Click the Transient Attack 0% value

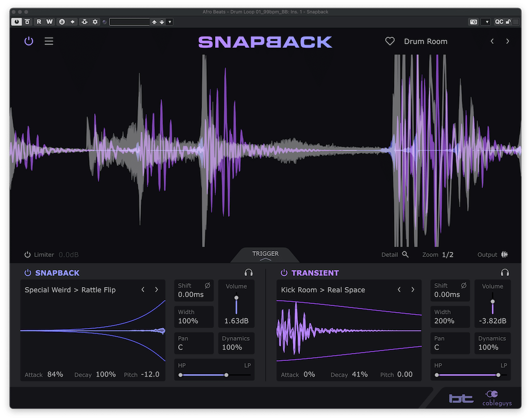click(309, 374)
